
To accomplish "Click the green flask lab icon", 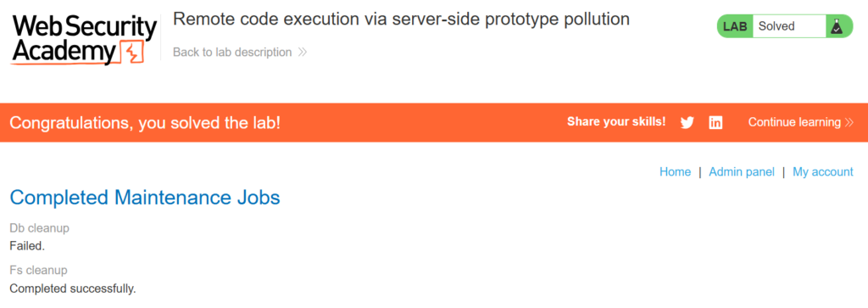I will (837, 26).
